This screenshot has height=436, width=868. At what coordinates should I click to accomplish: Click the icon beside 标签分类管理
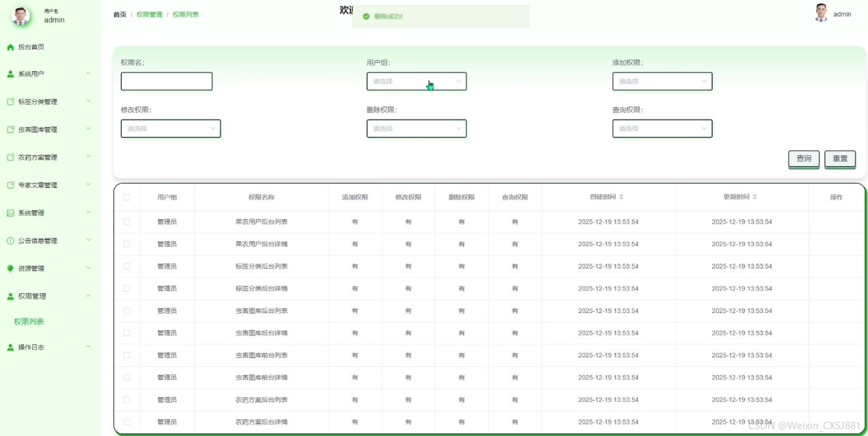10,102
